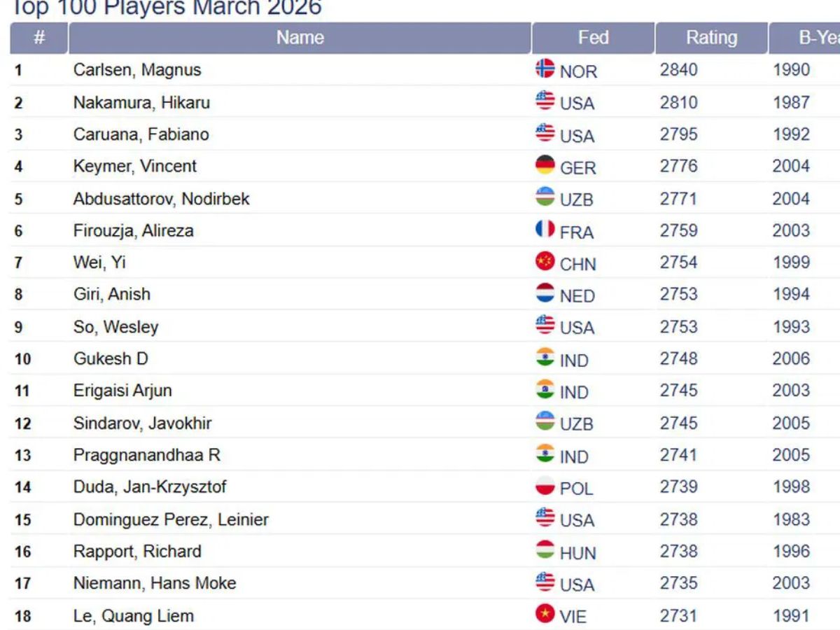Viewport: 840px width, 630px height.
Task: Sort table by Rating column header
Action: (711, 38)
